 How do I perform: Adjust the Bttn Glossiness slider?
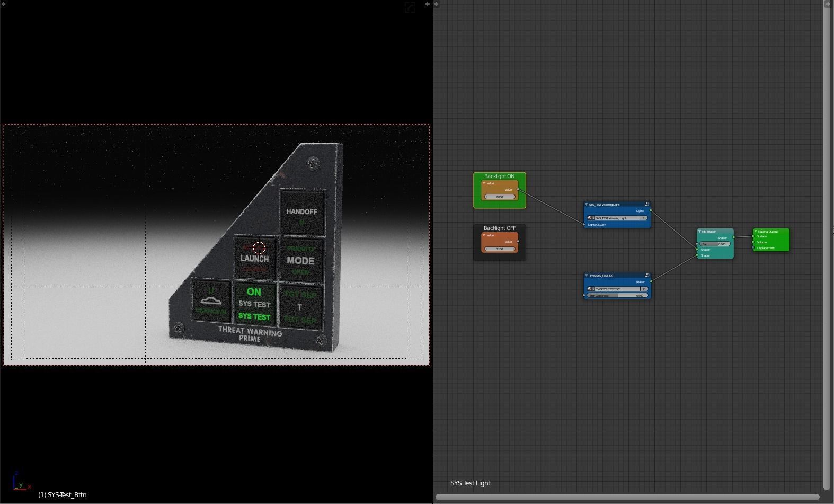tap(617, 296)
